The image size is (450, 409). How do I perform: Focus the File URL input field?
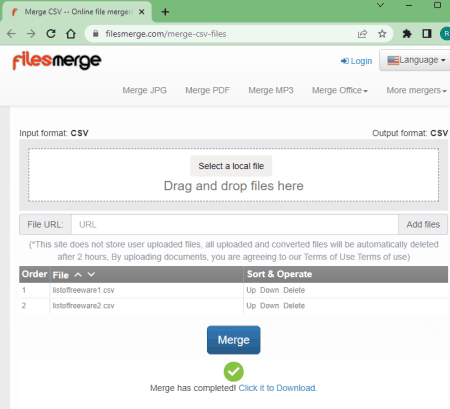coord(235,225)
